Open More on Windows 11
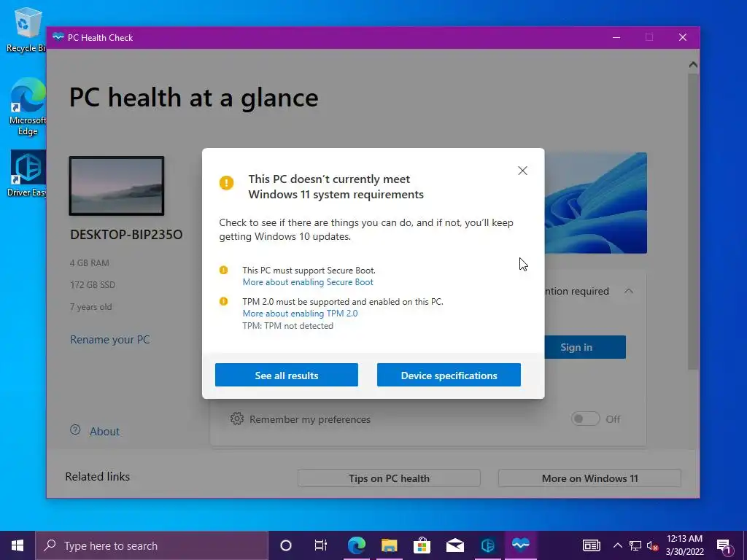The image size is (747, 560). (x=589, y=478)
